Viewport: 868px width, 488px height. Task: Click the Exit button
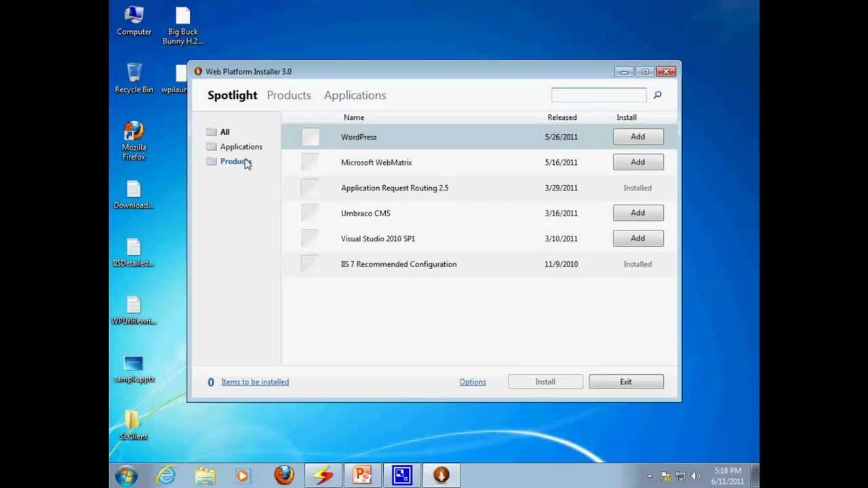[626, 382]
